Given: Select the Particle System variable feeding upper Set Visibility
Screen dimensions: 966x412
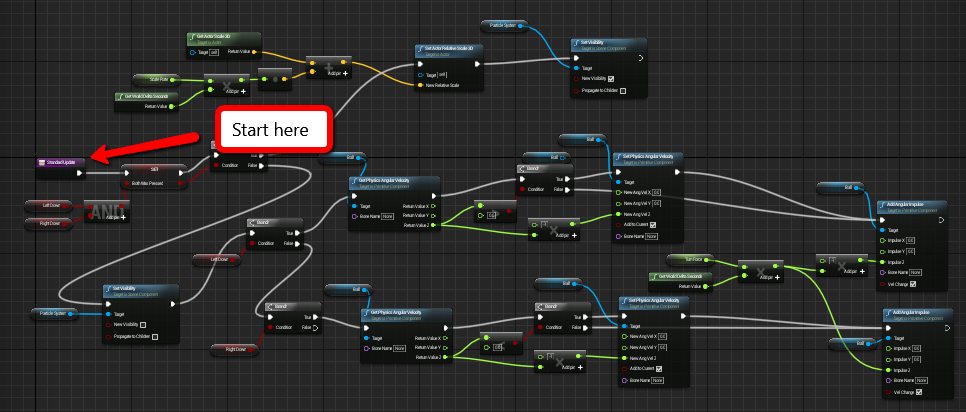Looking at the screenshot, I should [505, 25].
